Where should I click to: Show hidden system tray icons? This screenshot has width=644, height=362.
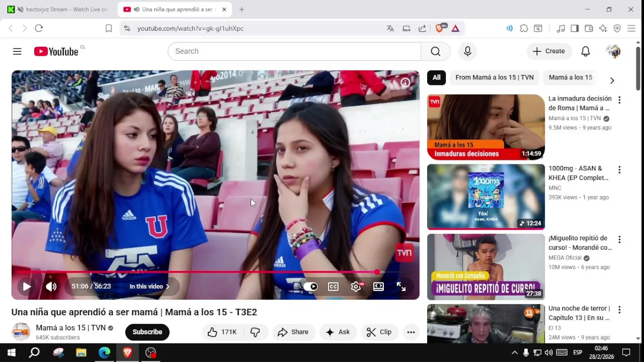(514, 352)
